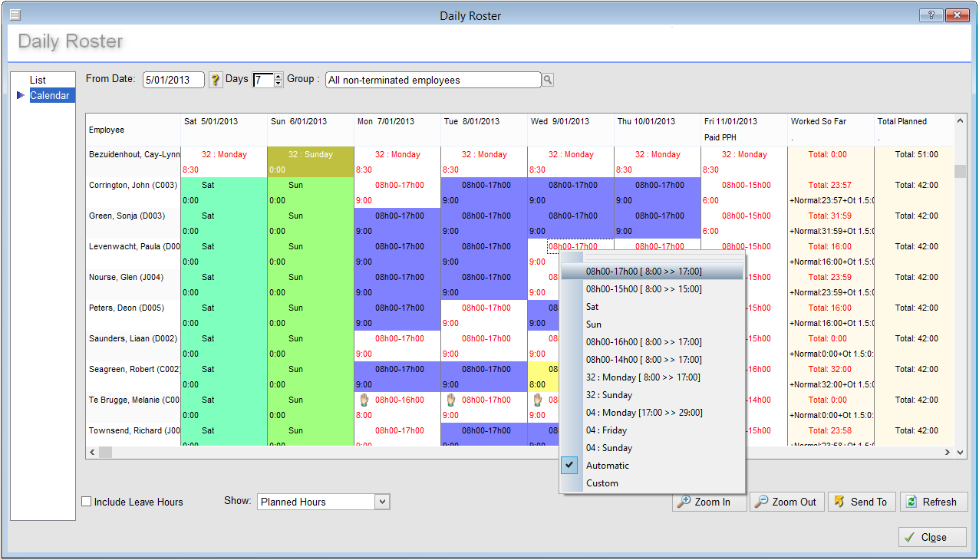979x560 pixels.
Task: Choose 08h00-15h00 shift from context menu
Action: (643, 289)
